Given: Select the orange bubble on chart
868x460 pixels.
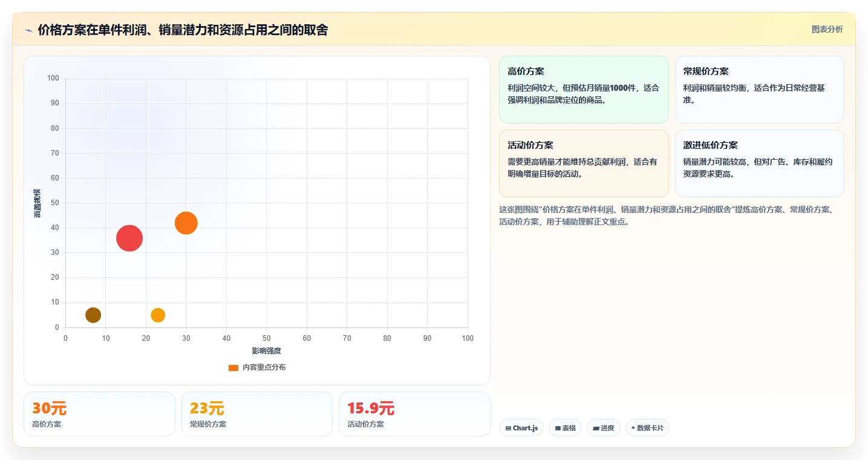Looking at the screenshot, I should pos(186,223).
